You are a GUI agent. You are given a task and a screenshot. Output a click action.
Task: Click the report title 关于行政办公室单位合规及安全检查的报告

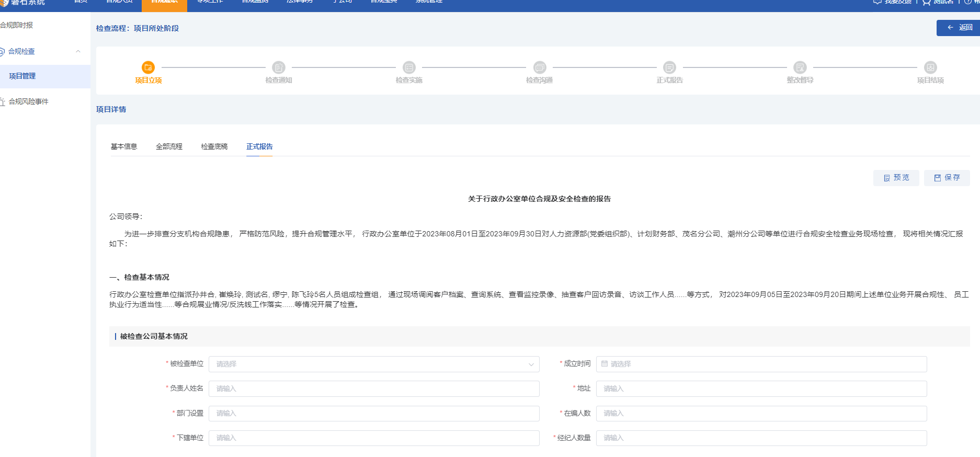pyautogui.click(x=539, y=199)
